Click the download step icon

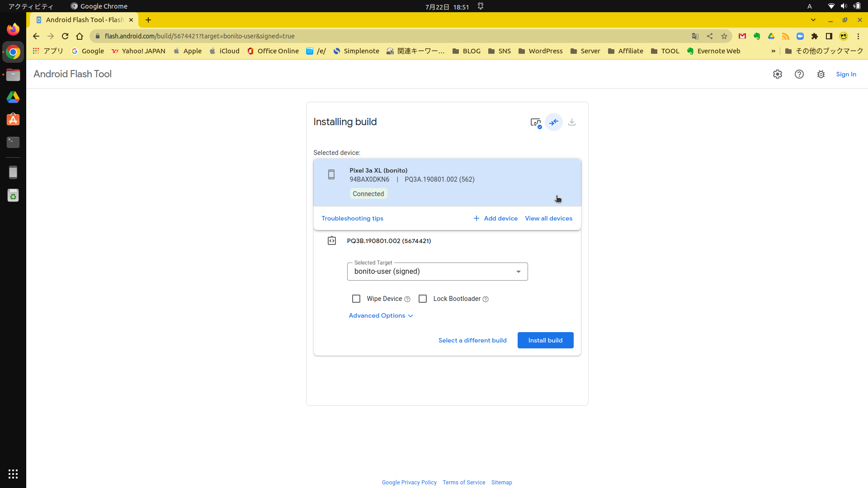pyautogui.click(x=572, y=122)
